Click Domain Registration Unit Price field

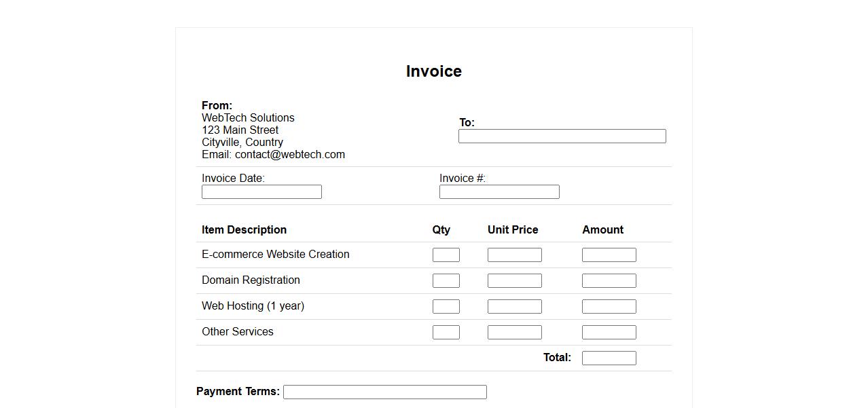pos(514,281)
